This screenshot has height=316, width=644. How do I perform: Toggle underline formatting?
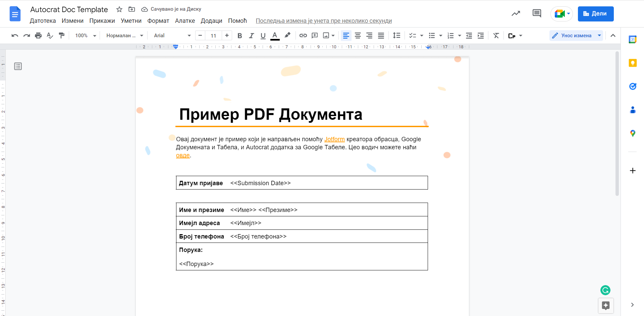tap(263, 36)
